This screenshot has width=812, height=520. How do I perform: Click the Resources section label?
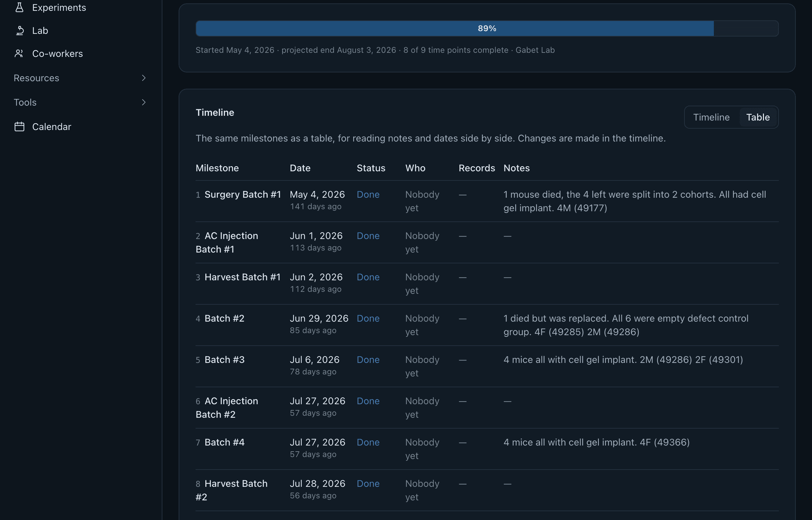37,78
